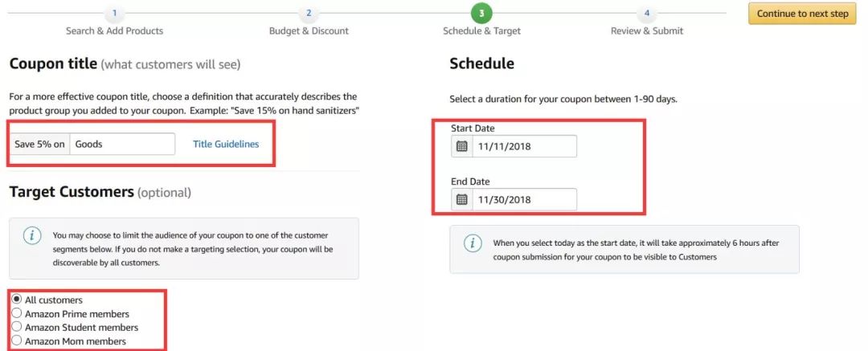Click step 1 circle in progress bar

[114, 13]
